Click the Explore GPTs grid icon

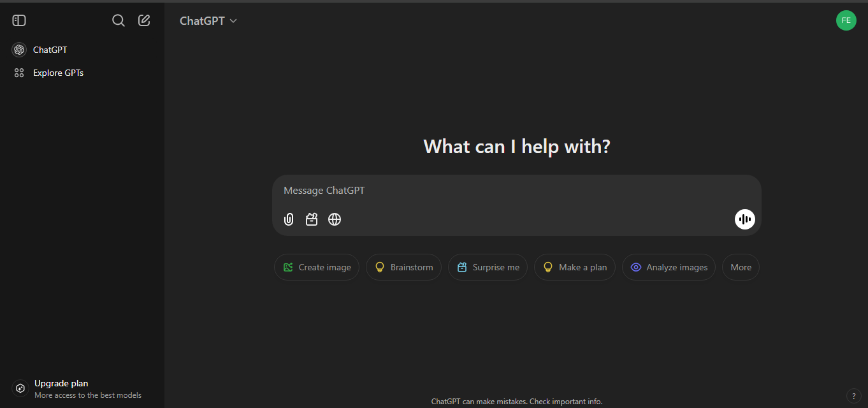point(19,73)
